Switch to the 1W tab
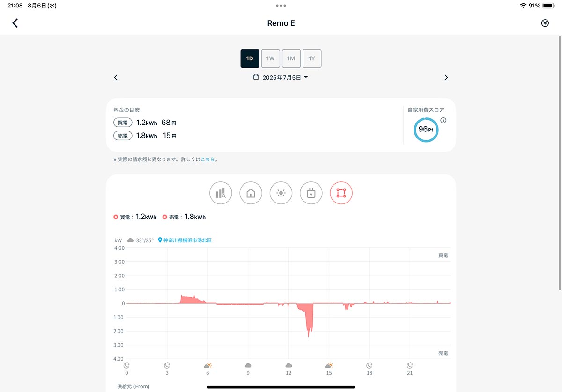Screen dimensions: 562x392 [270, 58]
